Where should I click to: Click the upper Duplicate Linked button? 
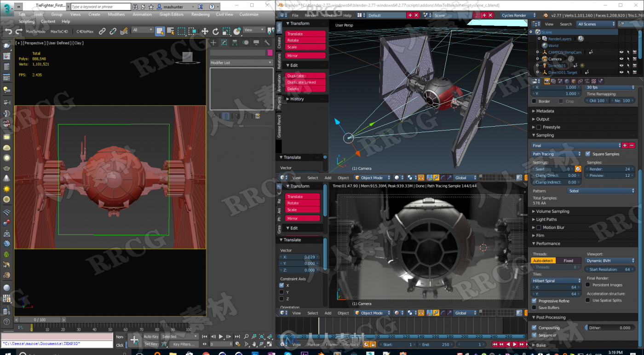305,82
